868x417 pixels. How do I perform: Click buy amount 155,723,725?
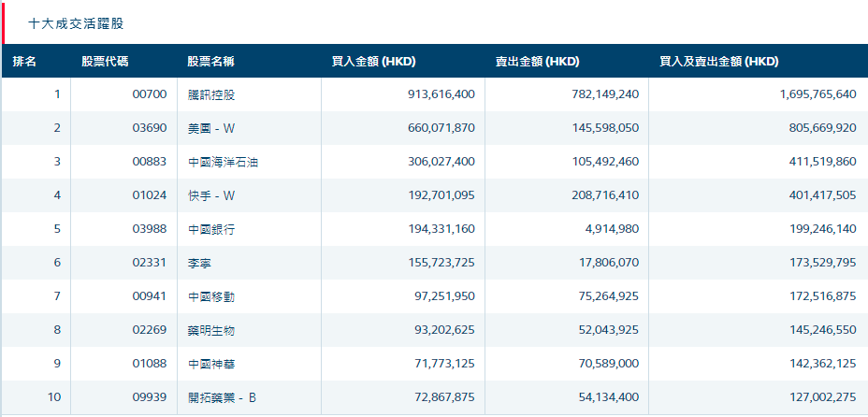(441, 264)
